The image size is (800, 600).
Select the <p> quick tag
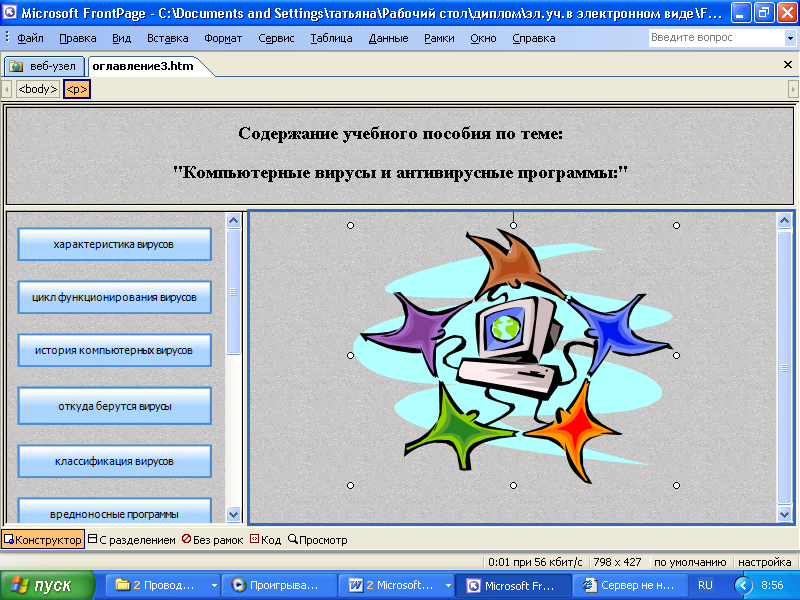click(77, 89)
